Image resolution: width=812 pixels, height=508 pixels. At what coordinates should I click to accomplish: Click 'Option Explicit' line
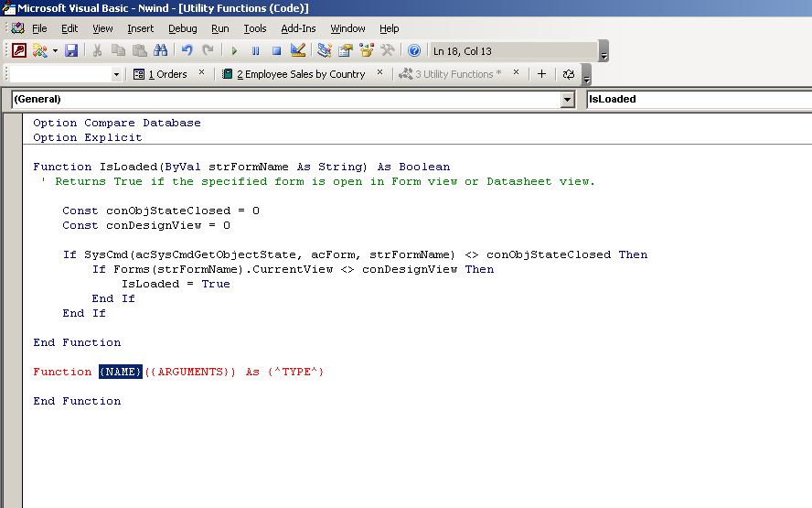pos(88,137)
